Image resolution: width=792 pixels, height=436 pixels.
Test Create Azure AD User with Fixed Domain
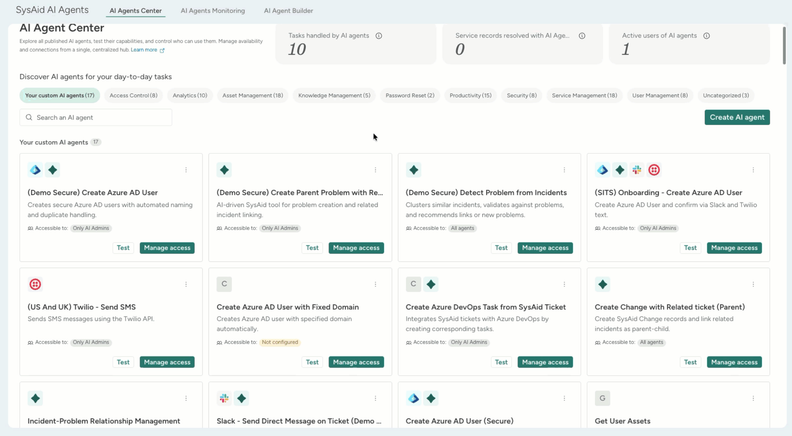(312, 362)
